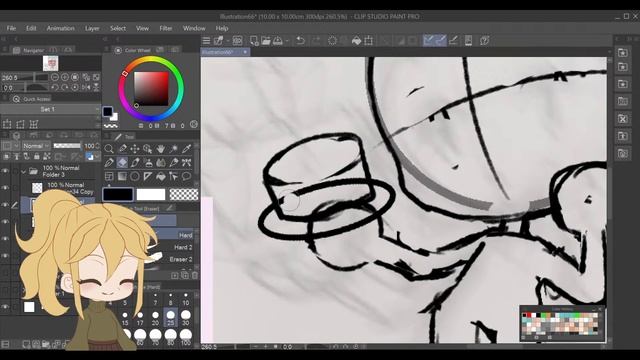The width and height of the screenshot is (640, 360).
Task: Open the Window menu
Action: click(x=194, y=28)
